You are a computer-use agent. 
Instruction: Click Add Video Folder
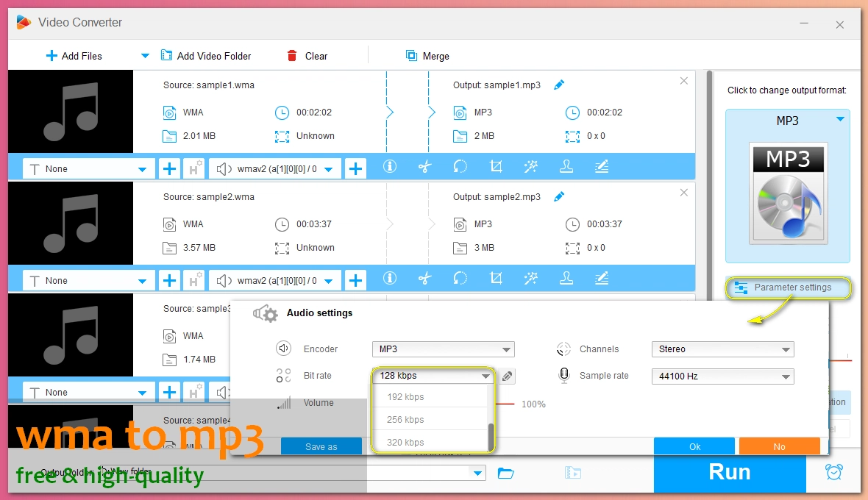coord(206,56)
